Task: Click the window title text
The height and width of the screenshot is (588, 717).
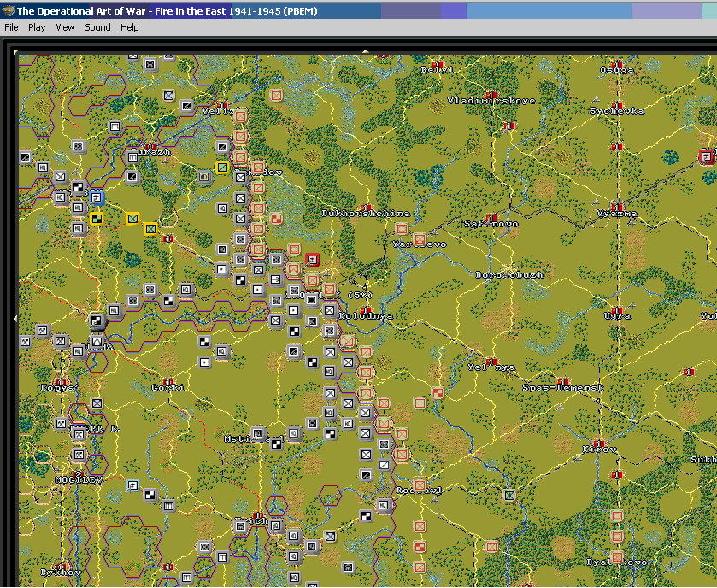Action: (x=167, y=11)
